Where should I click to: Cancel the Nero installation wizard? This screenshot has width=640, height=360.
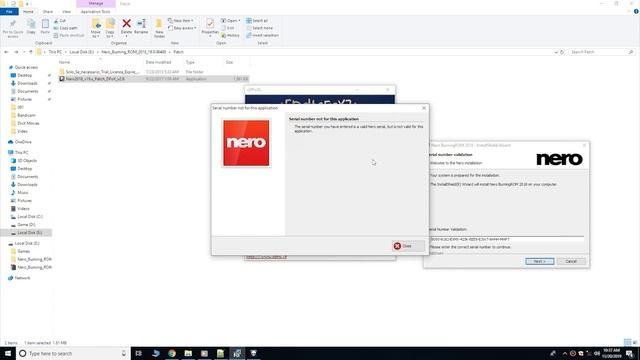click(571, 261)
